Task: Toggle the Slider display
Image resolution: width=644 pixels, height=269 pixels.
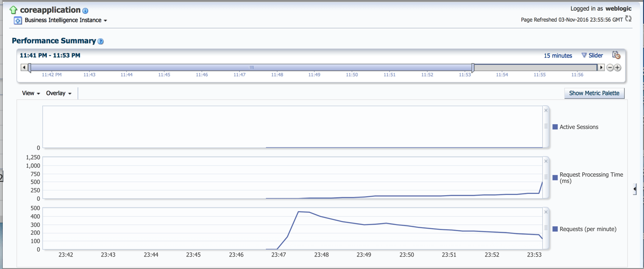Action: click(x=592, y=55)
